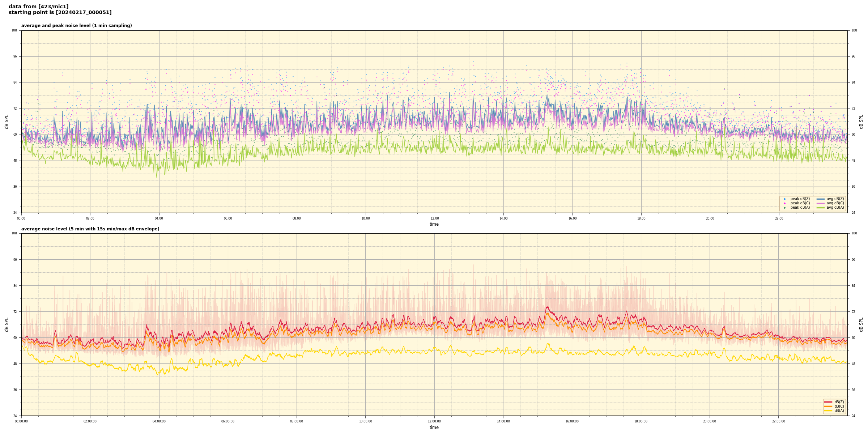The width and height of the screenshot is (868, 434).
Task: Click the avg dB(A) legend line
Action: pyautogui.click(x=821, y=208)
